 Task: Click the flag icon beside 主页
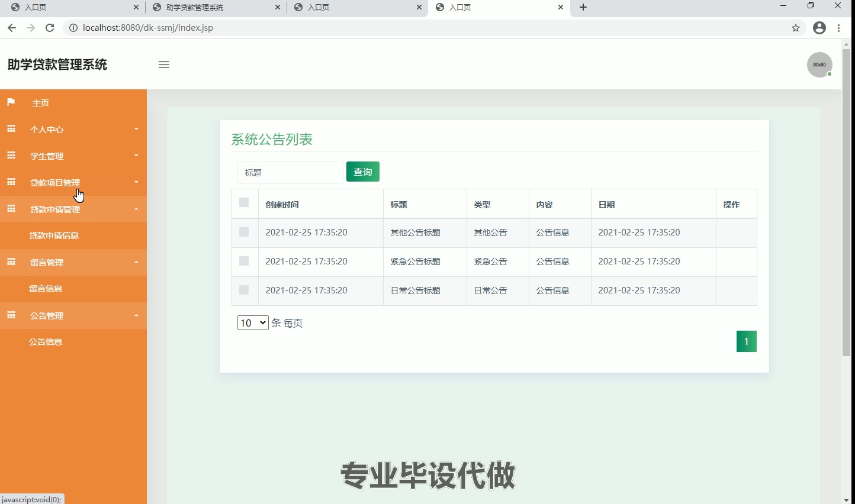click(11, 102)
